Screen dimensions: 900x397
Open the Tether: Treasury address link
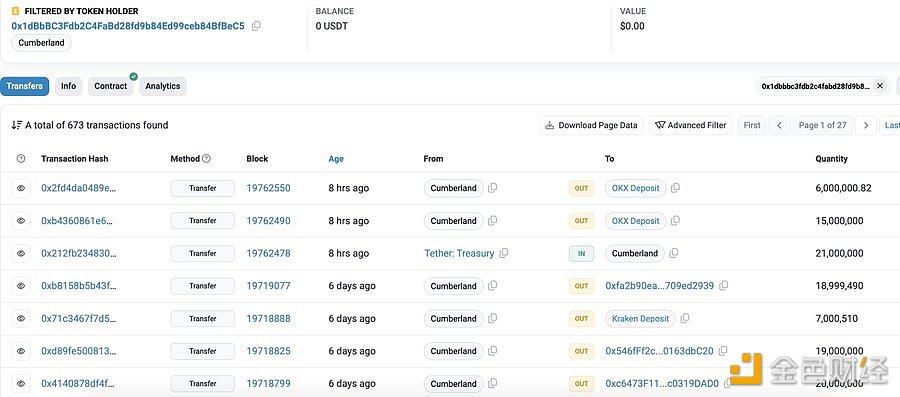459,253
